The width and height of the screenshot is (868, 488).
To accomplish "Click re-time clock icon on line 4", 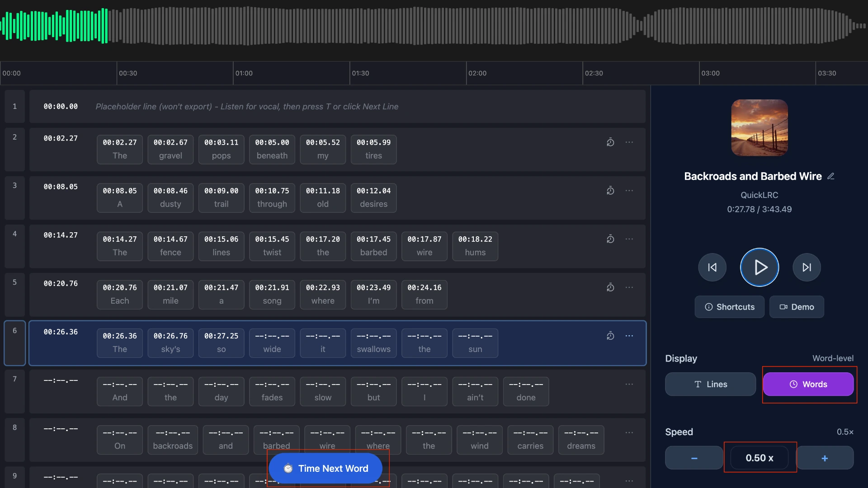I will (610, 239).
